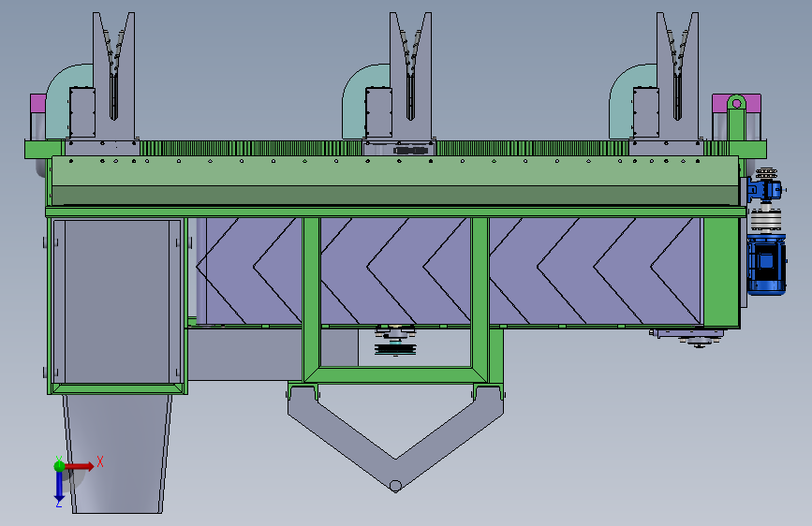The width and height of the screenshot is (812, 526).
Task: Select the right teal elbow duct
Action: click(622, 101)
